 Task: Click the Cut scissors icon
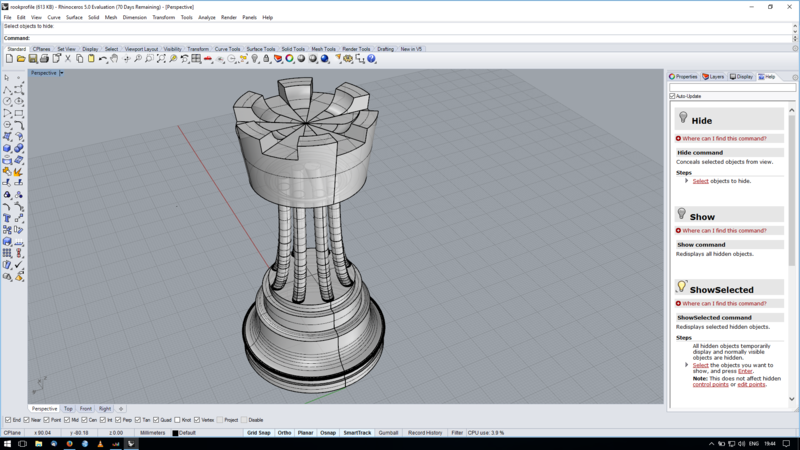click(68, 59)
